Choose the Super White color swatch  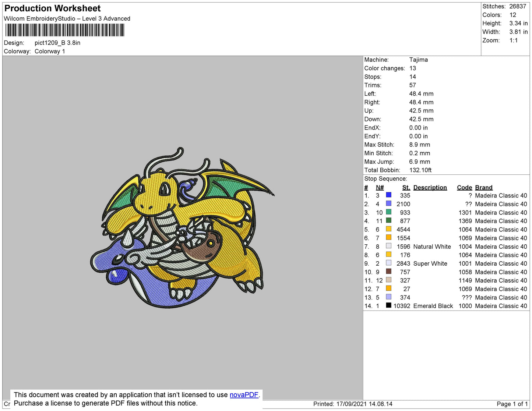(388, 263)
